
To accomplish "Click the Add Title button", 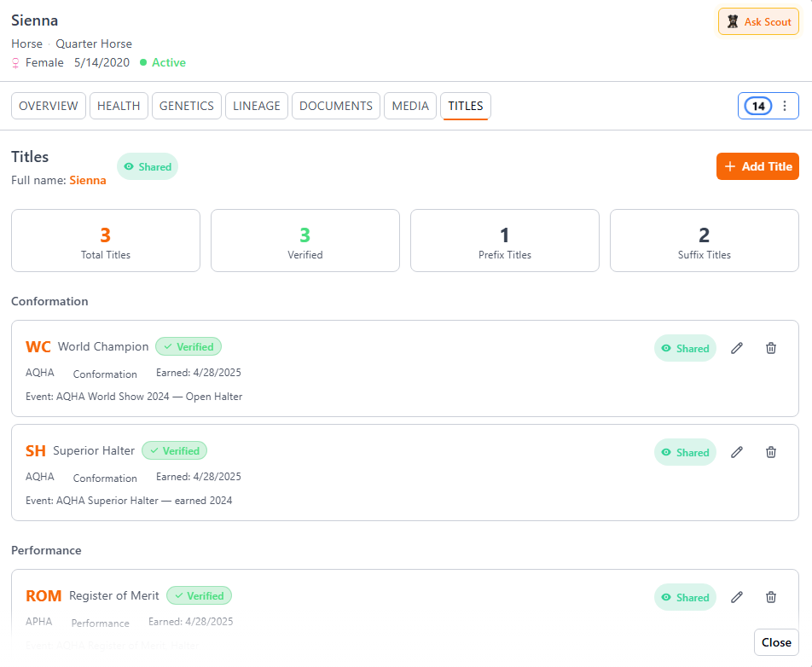I will [757, 166].
